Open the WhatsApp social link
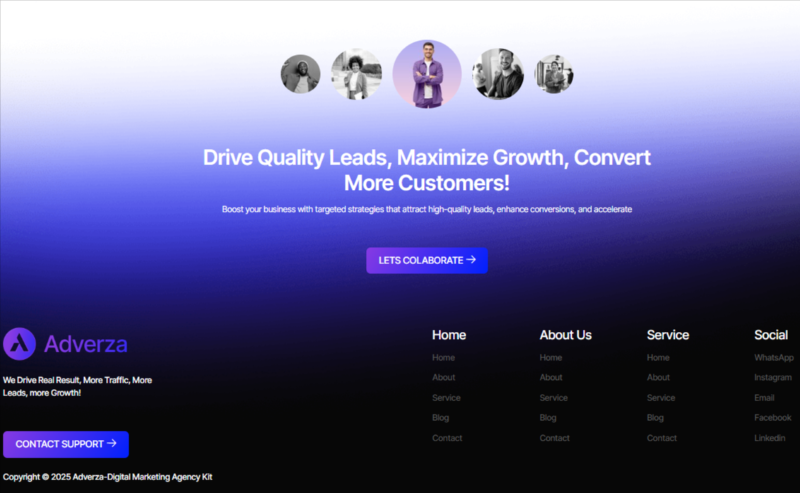800x493 pixels. (773, 358)
